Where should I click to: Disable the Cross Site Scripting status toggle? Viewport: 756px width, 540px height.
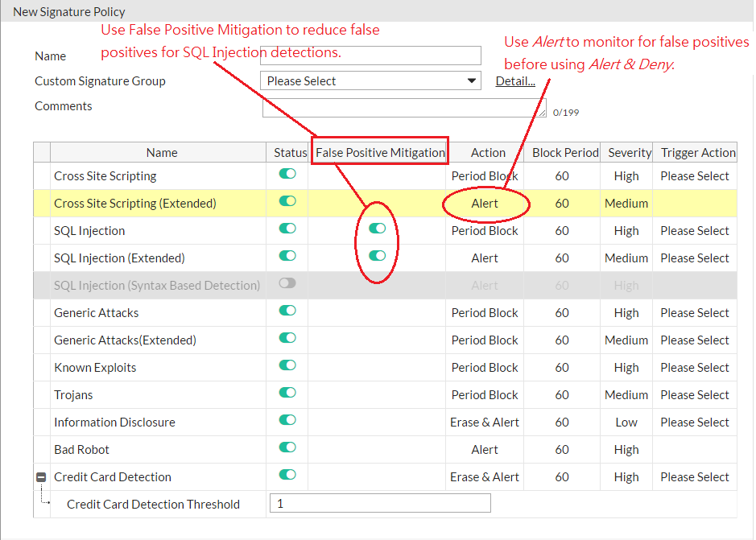pos(287,175)
